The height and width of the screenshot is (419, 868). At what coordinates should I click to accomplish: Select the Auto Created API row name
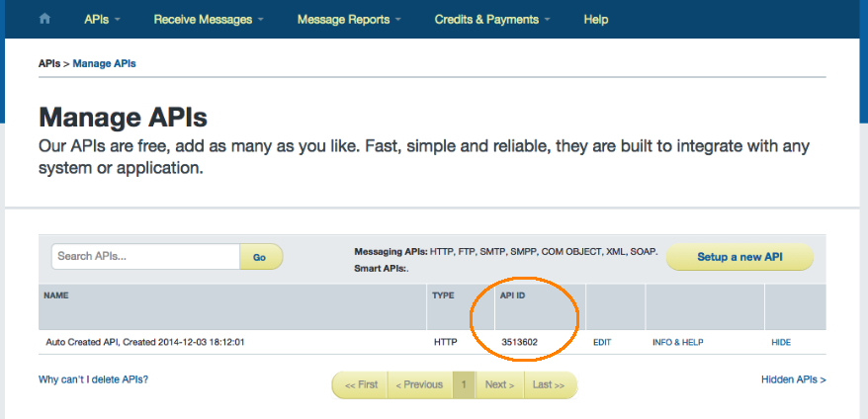point(145,342)
